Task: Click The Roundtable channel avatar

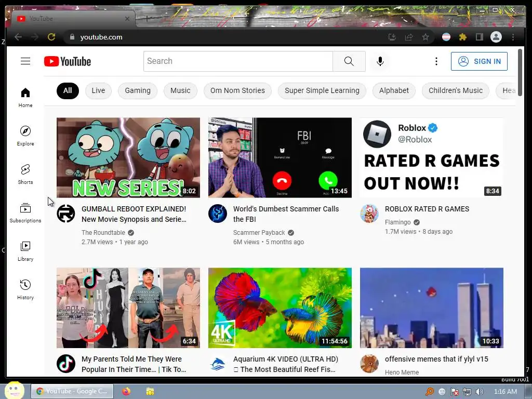Action: (x=66, y=214)
